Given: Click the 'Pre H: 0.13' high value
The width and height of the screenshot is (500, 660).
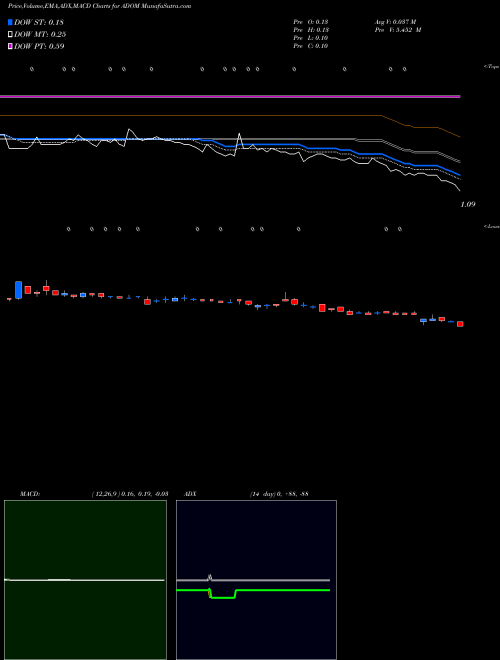Looking at the screenshot, I should point(311,30).
